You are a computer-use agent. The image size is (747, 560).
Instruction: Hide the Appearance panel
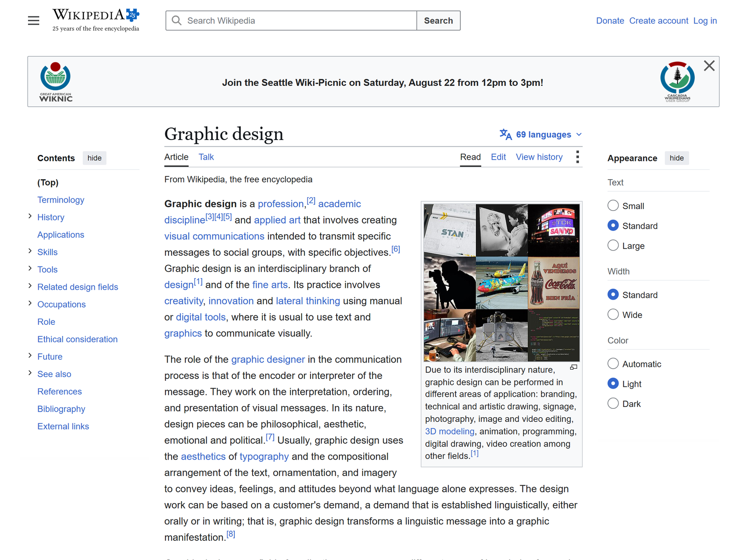pyautogui.click(x=677, y=158)
